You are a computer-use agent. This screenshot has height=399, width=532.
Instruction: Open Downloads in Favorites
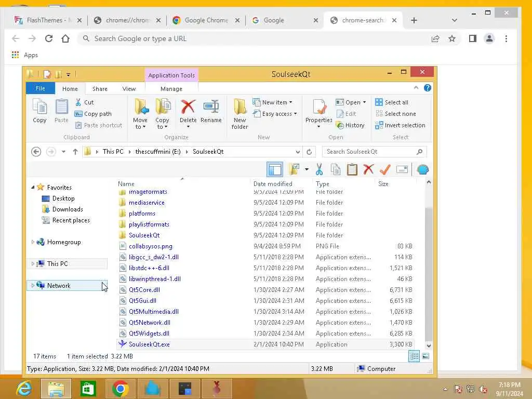(x=68, y=209)
